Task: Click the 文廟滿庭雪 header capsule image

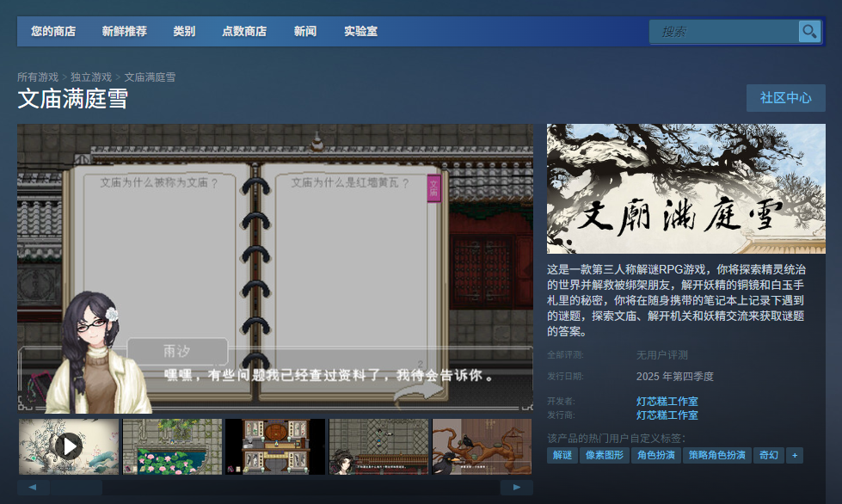Action: 685,189
